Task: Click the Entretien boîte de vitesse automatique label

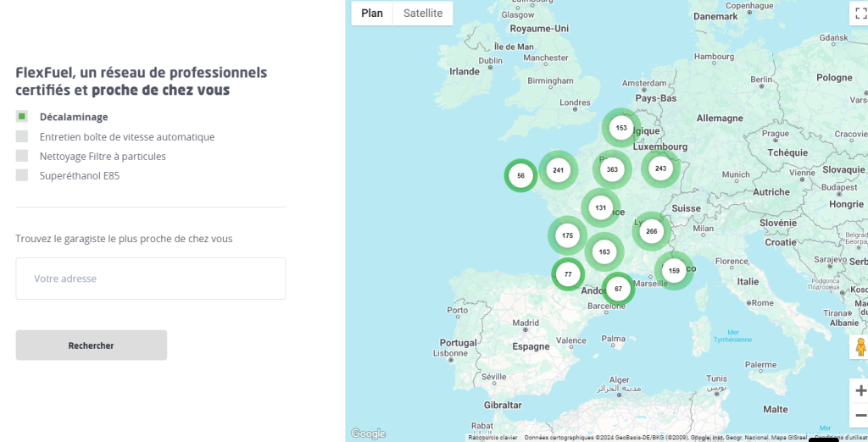Action: tap(127, 136)
